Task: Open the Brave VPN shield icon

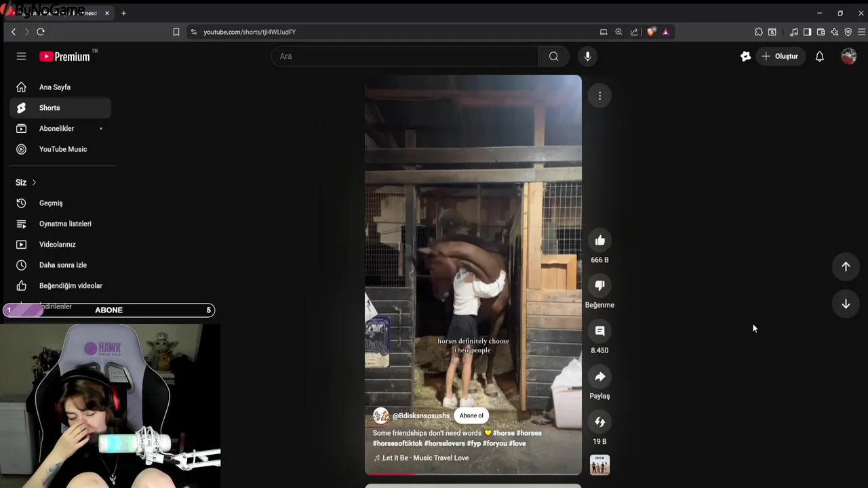Action: click(x=848, y=32)
